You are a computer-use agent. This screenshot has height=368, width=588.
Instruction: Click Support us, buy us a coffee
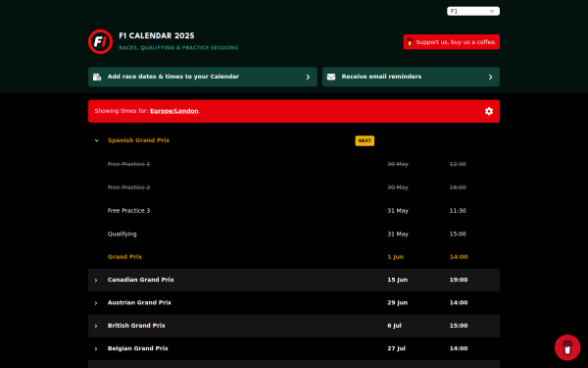point(452,42)
